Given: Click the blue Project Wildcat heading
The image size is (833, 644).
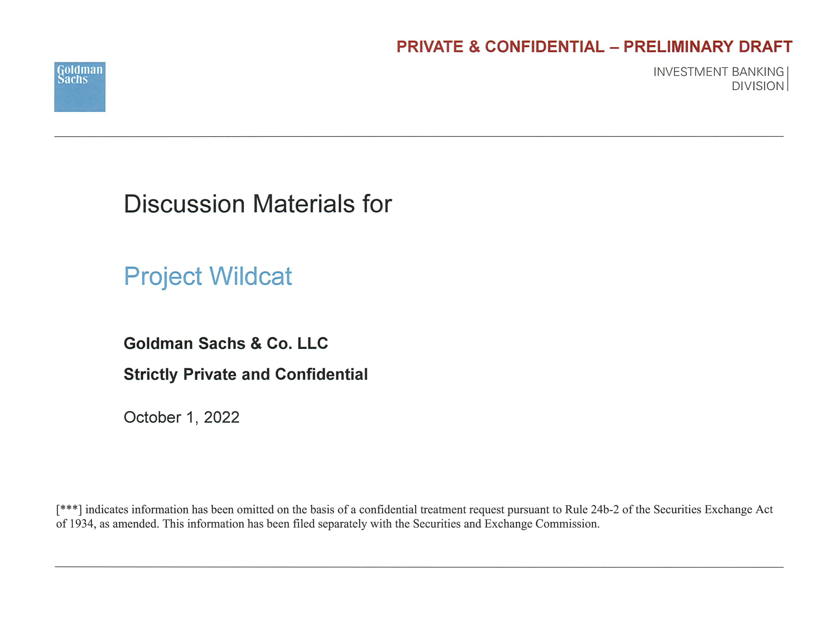Looking at the screenshot, I should [x=208, y=276].
